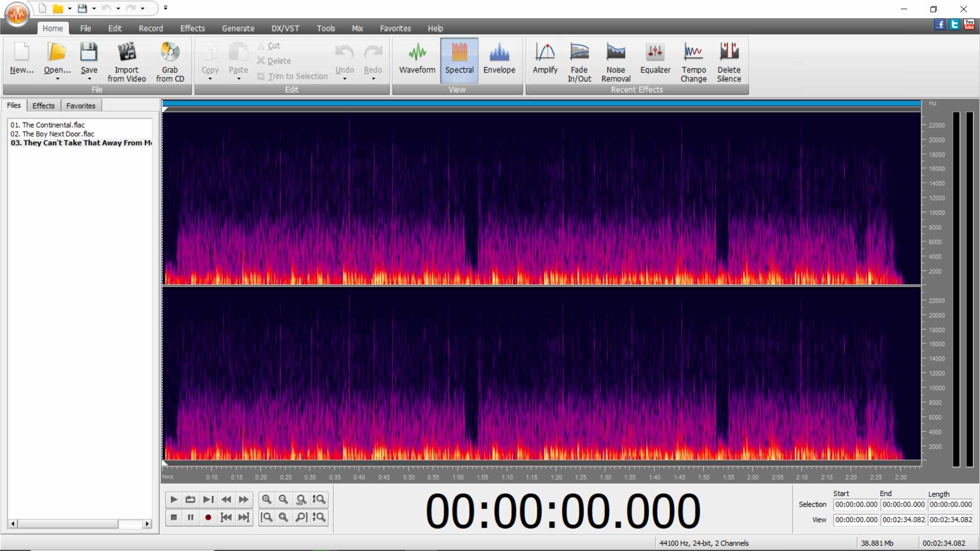980x551 pixels.
Task: Click the zoom in magnifier button
Action: (x=266, y=499)
